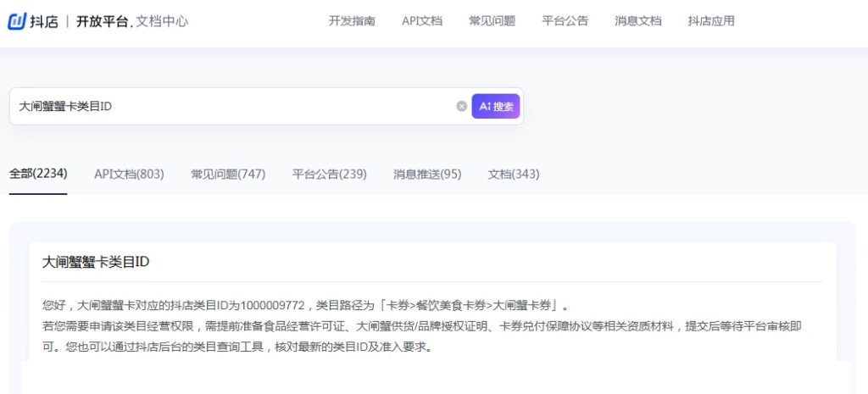The image size is (868, 394).
Task: Open the 开发指南 menu
Action: pos(352,21)
